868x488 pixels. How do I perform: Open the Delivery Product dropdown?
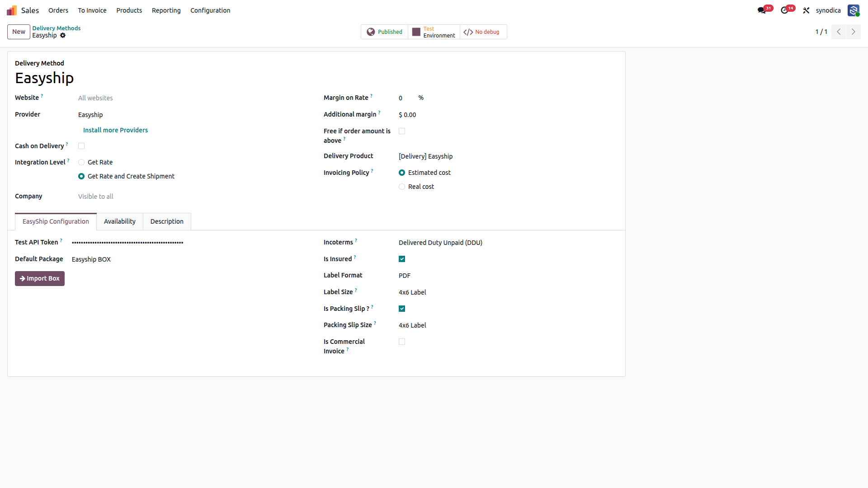508,156
